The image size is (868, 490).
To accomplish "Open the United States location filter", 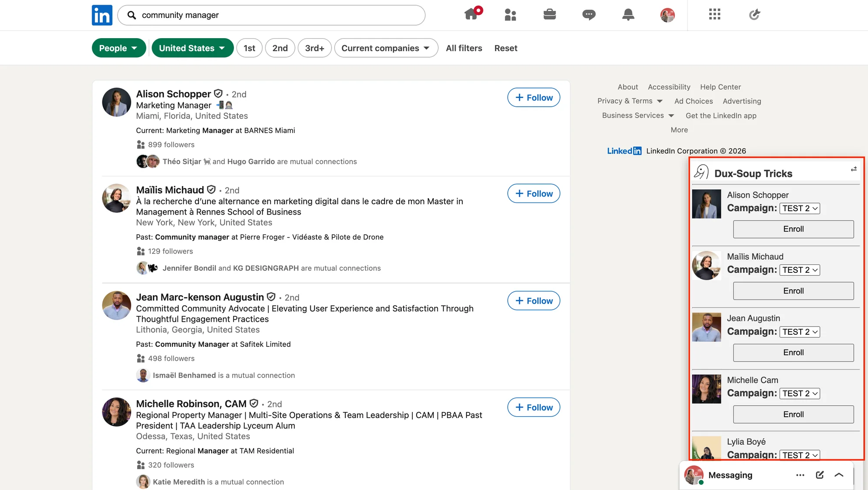I will 192,48.
